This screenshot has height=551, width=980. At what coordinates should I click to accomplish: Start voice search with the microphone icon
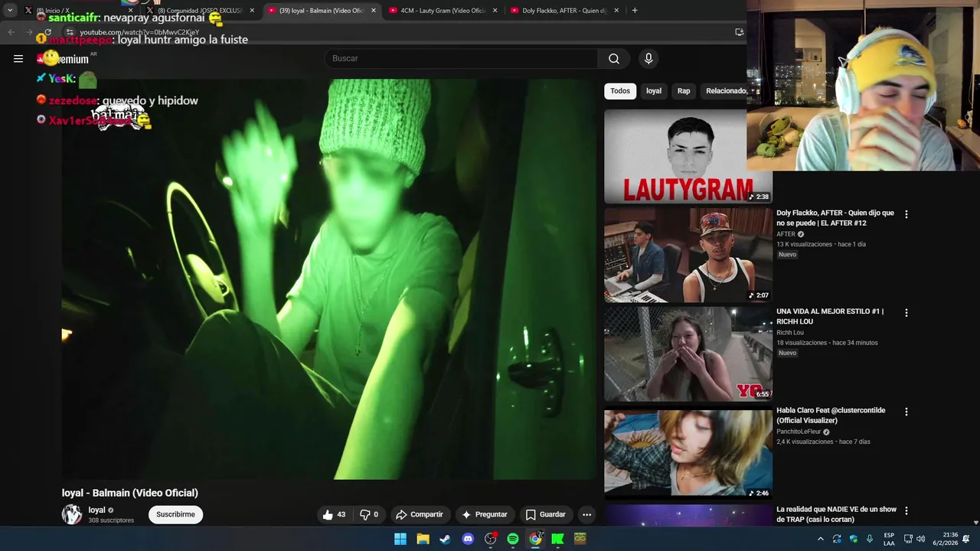(648, 58)
